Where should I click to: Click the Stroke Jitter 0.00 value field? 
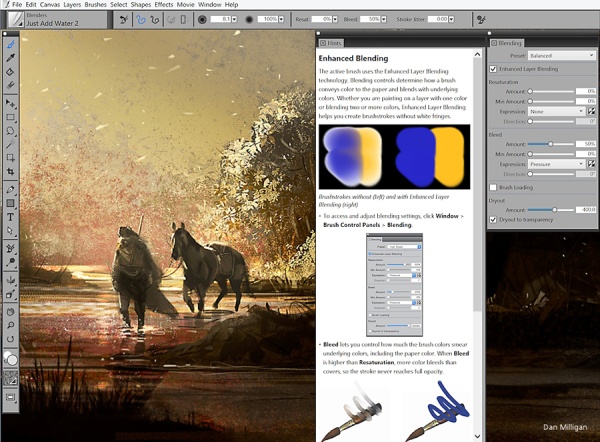438,19
